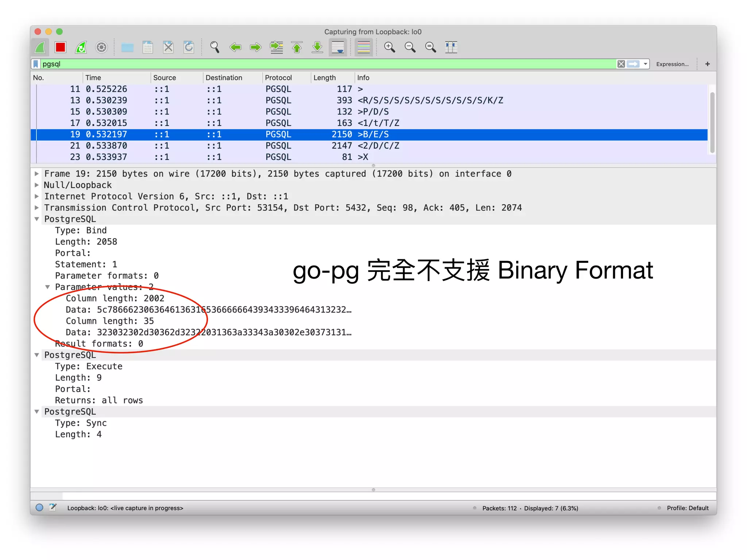Open capture file properties pencil icon
The width and height of the screenshot is (747, 560).
tap(53, 508)
